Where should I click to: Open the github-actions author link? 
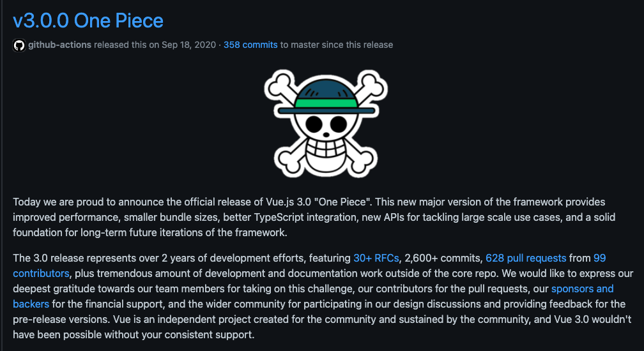pyautogui.click(x=60, y=45)
